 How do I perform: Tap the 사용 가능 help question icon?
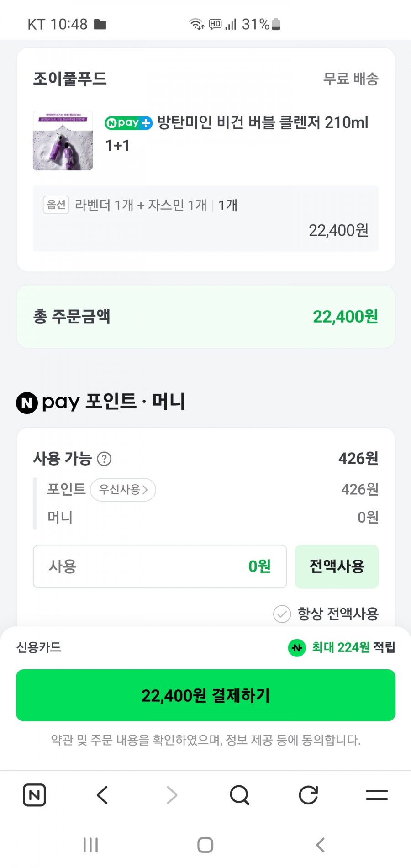click(105, 459)
